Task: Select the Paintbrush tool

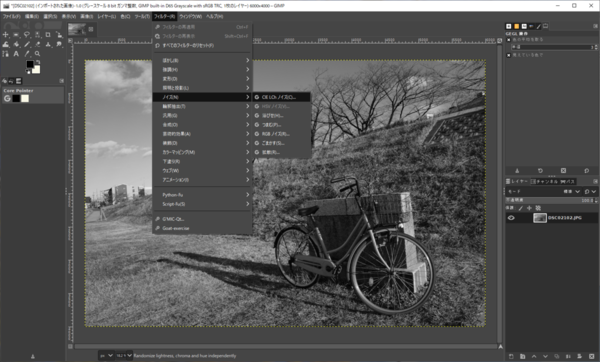Action: 27,44
